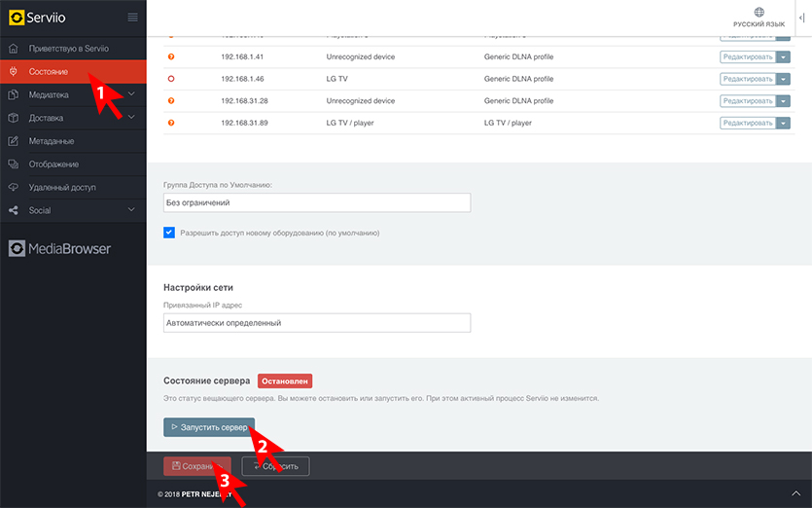The image size is (812, 508).
Task: Click the scroll-to-top chevron in the footer
Action: [796, 494]
